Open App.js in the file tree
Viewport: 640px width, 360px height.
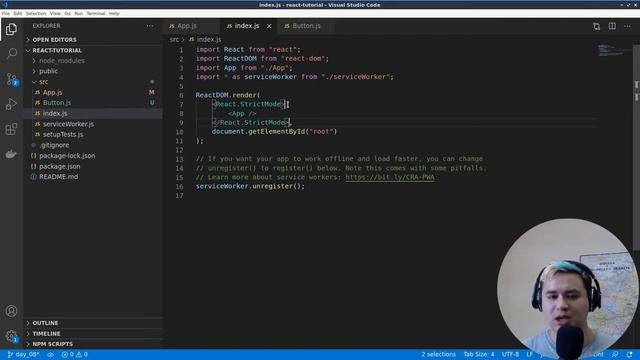coord(93,92)
